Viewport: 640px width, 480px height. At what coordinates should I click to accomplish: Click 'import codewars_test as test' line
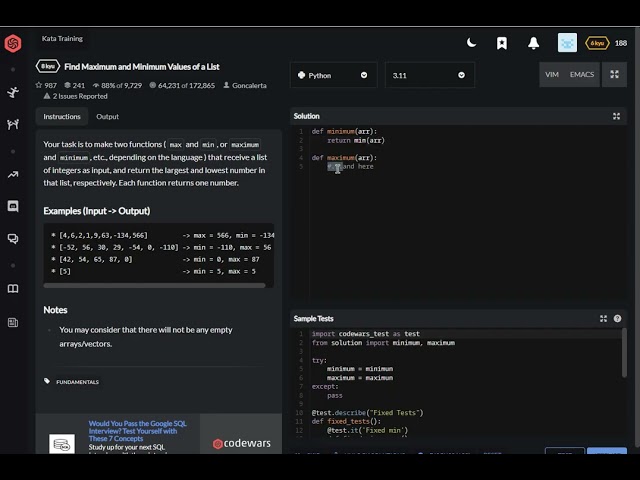pyautogui.click(x=366, y=334)
